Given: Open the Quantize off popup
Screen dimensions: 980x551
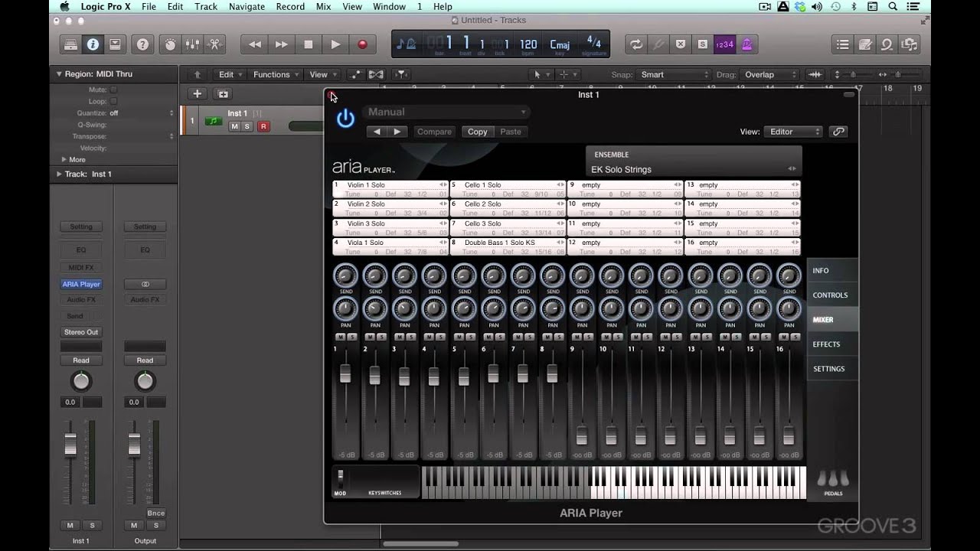Looking at the screenshot, I should (142, 112).
